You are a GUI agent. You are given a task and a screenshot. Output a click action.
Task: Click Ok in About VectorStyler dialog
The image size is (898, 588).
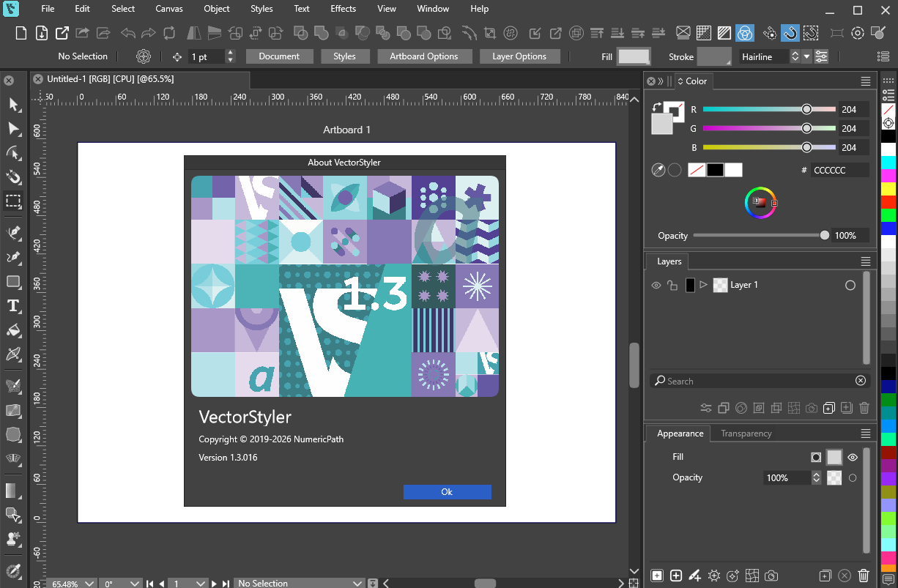click(447, 492)
